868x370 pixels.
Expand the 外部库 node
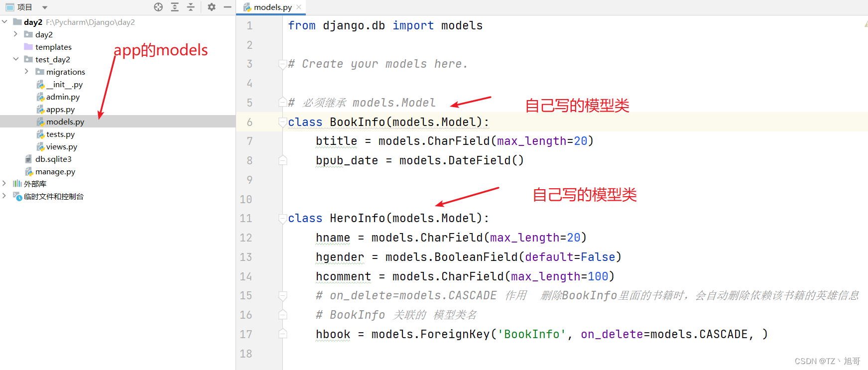tap(4, 184)
